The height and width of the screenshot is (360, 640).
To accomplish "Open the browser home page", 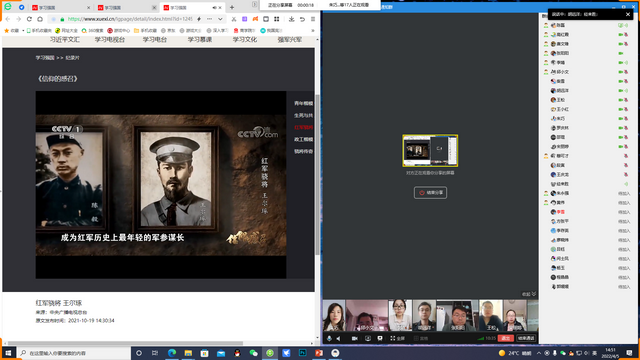I will click(40, 19).
